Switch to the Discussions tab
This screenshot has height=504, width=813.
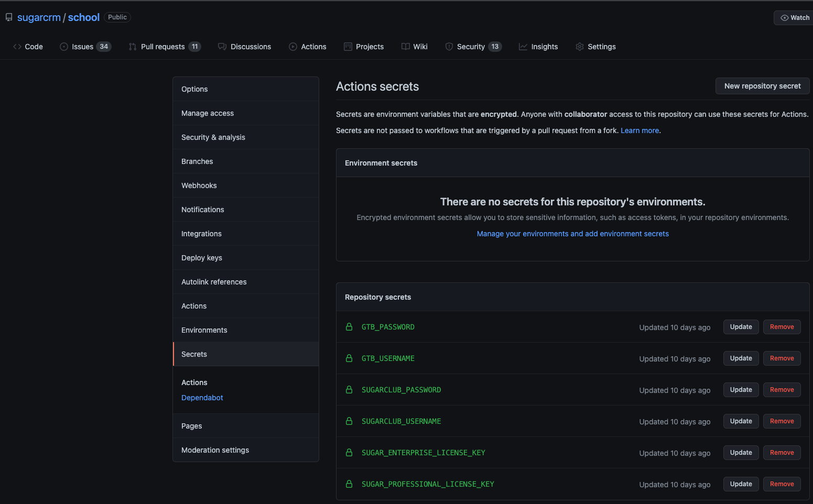point(245,47)
